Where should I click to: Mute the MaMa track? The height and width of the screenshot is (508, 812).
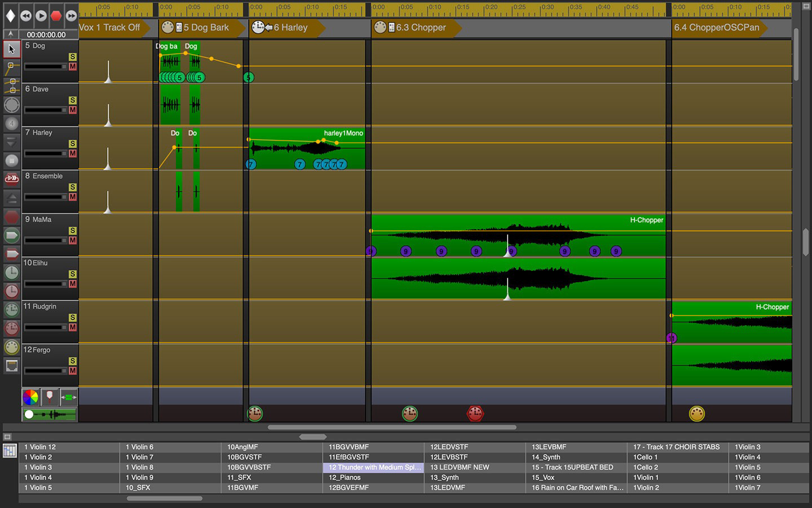[x=73, y=240]
